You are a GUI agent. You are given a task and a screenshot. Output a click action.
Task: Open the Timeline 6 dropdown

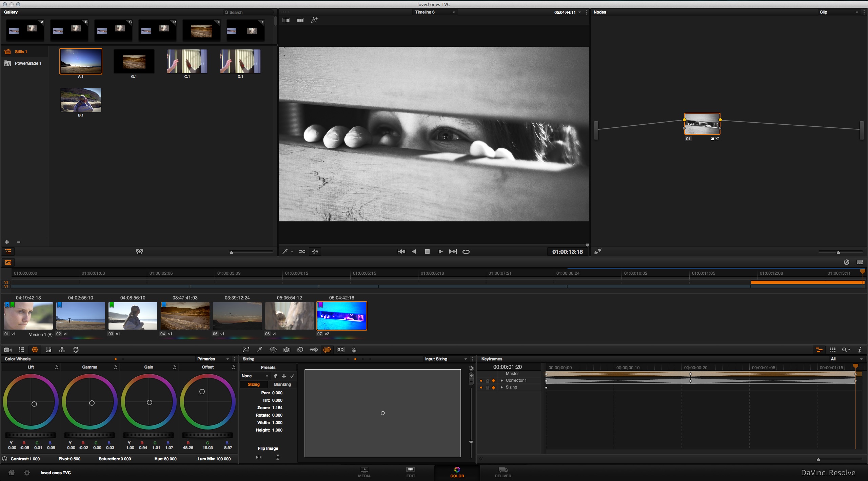[x=435, y=12]
